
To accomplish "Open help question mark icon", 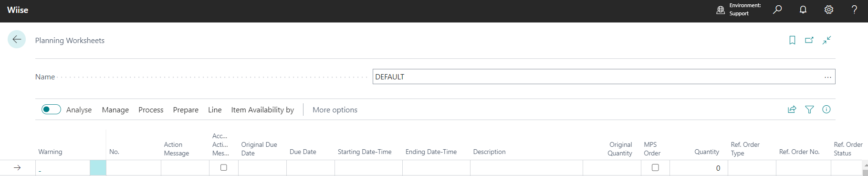I will point(854,10).
